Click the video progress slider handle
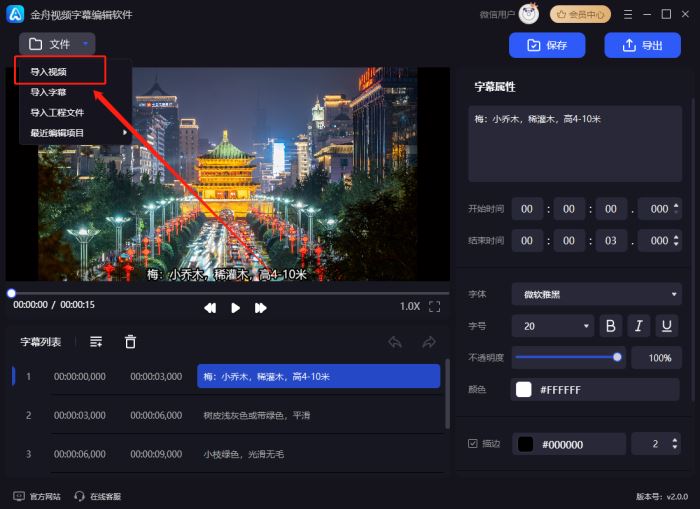 tap(12, 293)
